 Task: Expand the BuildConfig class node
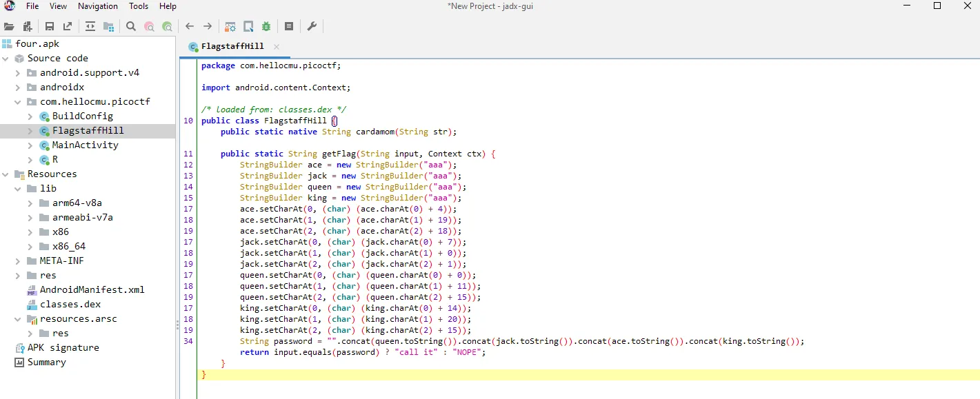pyautogui.click(x=31, y=116)
